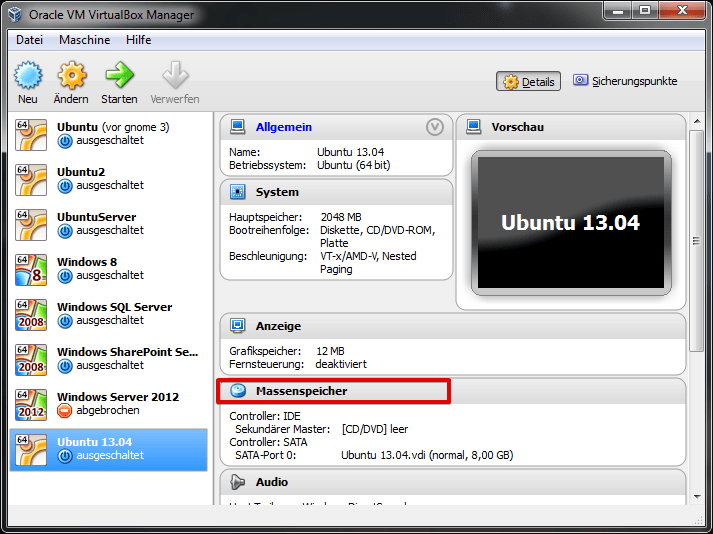The height and width of the screenshot is (534, 713).
Task: Click the ausgeschaltet power icon under Ubuntu 13.04
Action: click(x=65, y=456)
